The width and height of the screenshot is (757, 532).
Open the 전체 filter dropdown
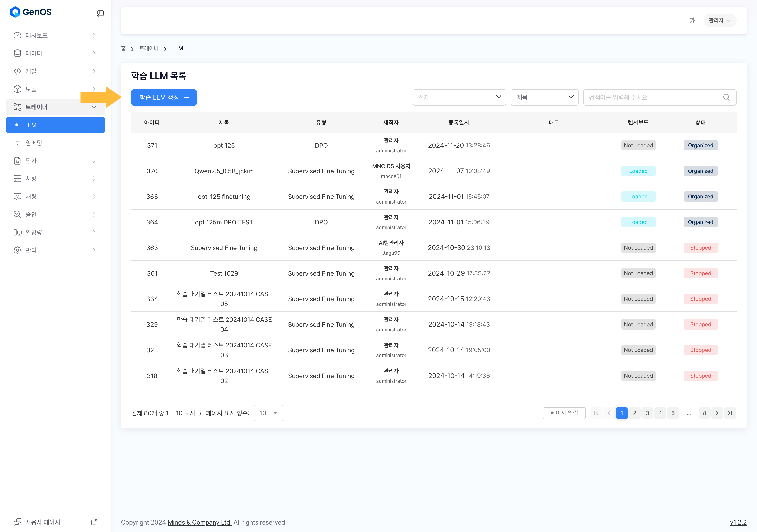[x=459, y=97]
